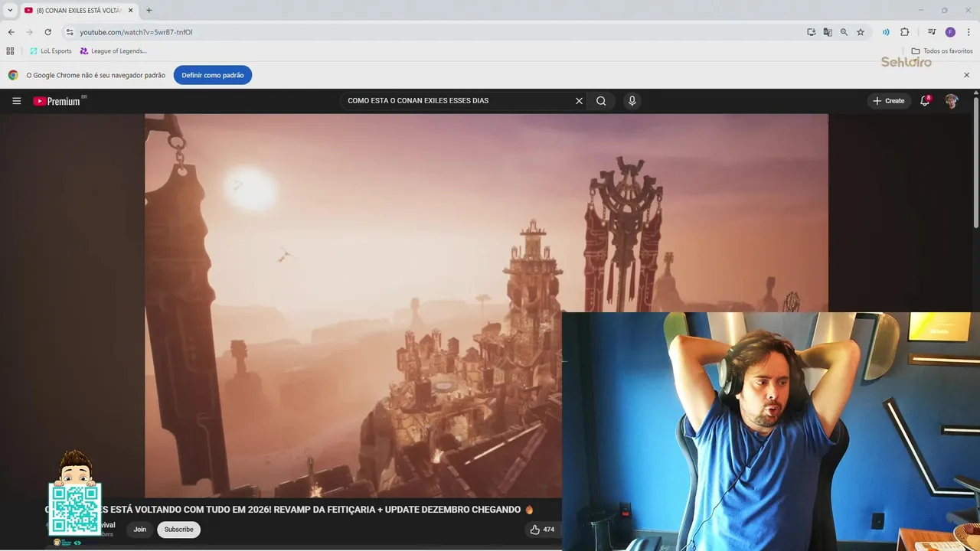Click the video title text

(289, 510)
